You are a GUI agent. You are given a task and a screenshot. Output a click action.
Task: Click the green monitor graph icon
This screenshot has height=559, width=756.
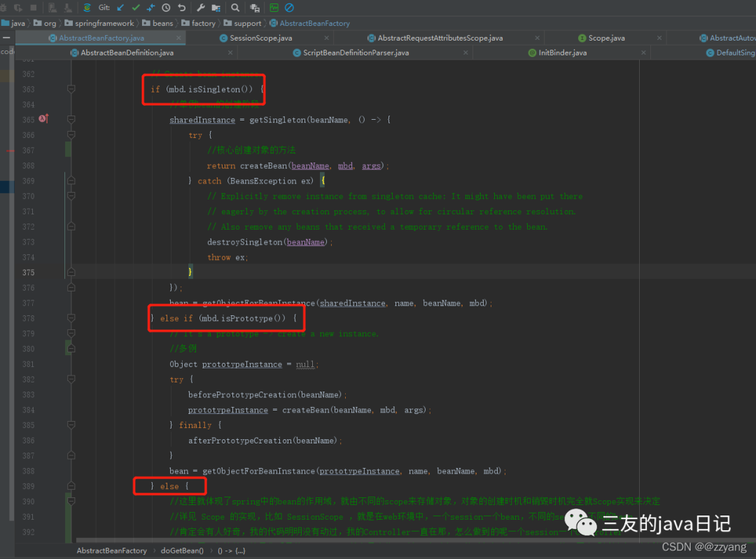click(x=274, y=8)
